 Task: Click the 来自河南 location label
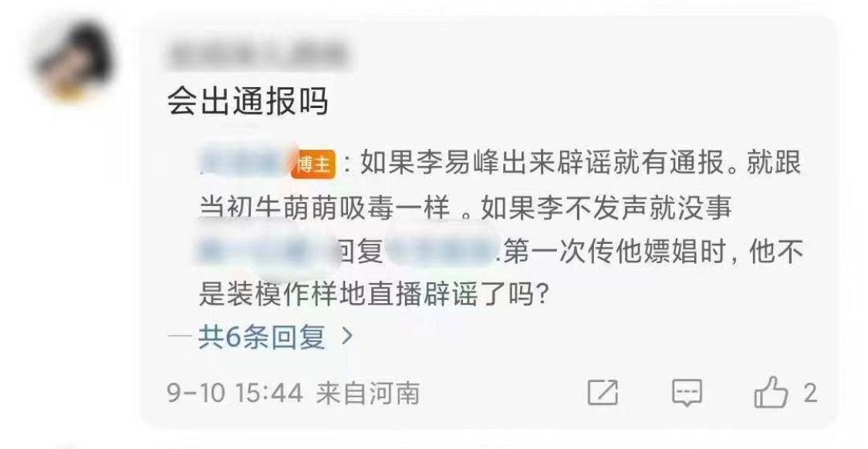click(367, 393)
